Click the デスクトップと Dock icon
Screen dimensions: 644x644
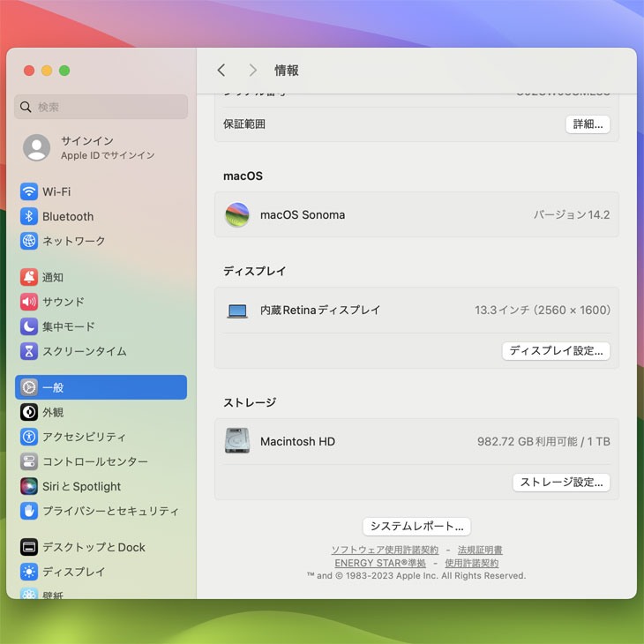(x=29, y=547)
